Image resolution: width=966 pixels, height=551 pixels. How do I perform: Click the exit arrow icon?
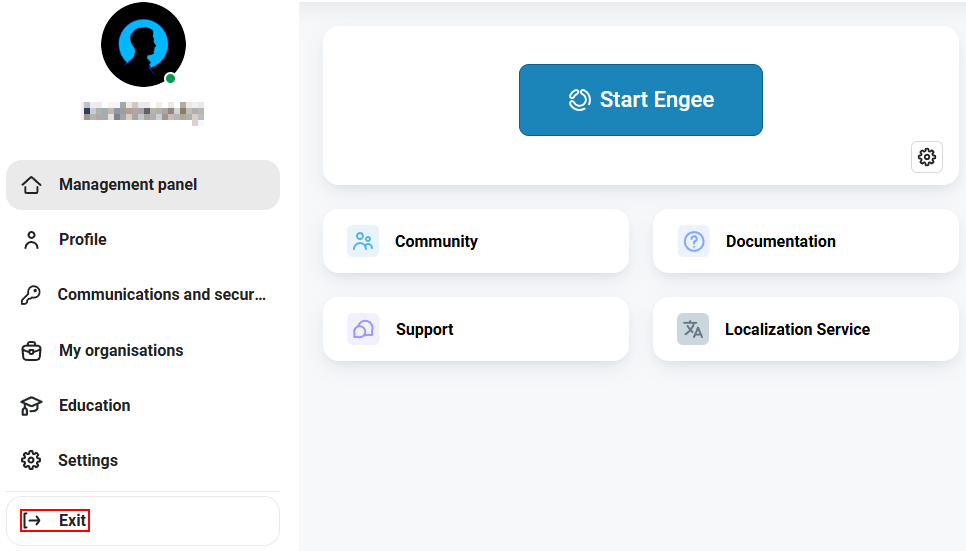click(x=32, y=521)
